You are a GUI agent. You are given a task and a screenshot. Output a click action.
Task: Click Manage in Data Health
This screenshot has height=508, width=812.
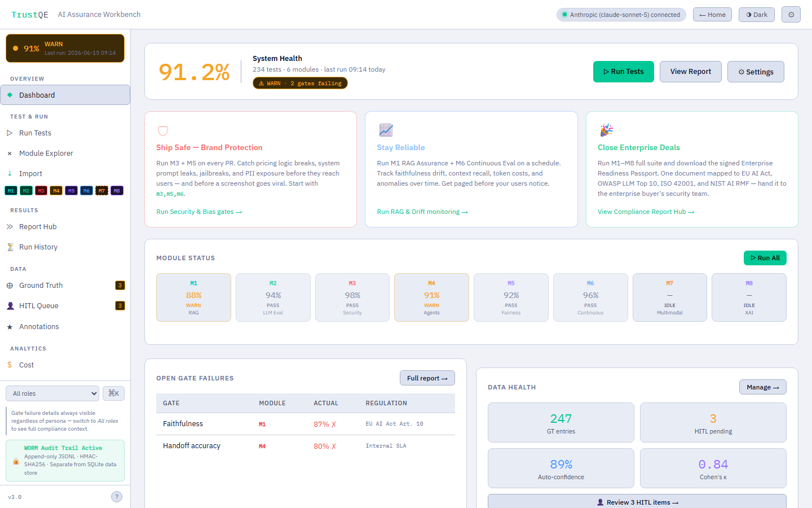click(763, 387)
